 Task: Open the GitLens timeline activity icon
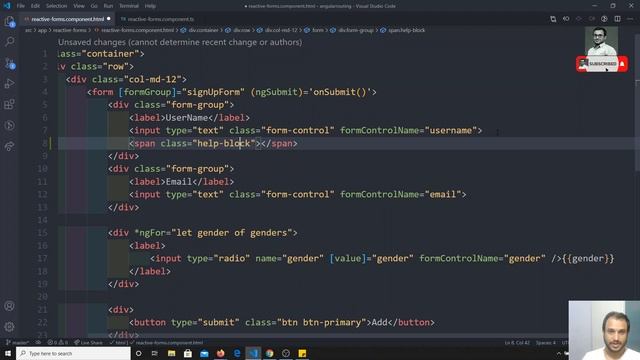click(x=9, y=125)
